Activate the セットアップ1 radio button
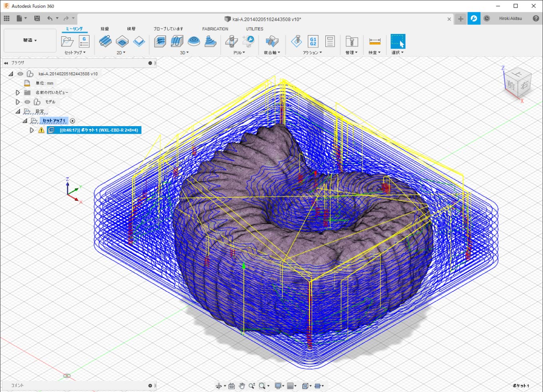Screen dimensions: 543x392 click(x=72, y=121)
